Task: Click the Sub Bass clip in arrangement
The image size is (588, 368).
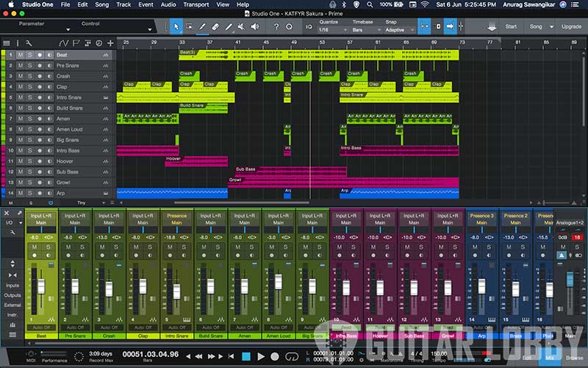Action: (290, 171)
